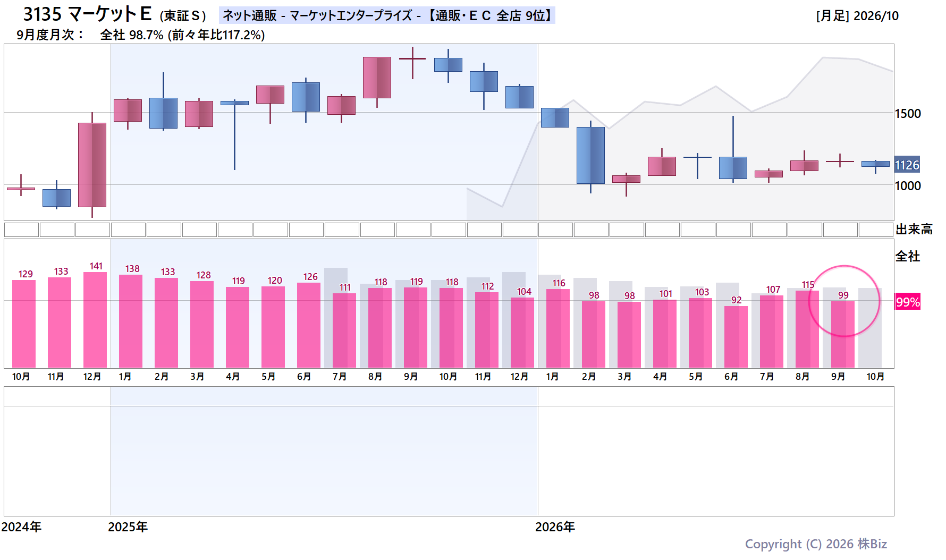This screenshot has height=560, width=946.
Task: Click the 2025年 year marker
Action: tap(128, 527)
